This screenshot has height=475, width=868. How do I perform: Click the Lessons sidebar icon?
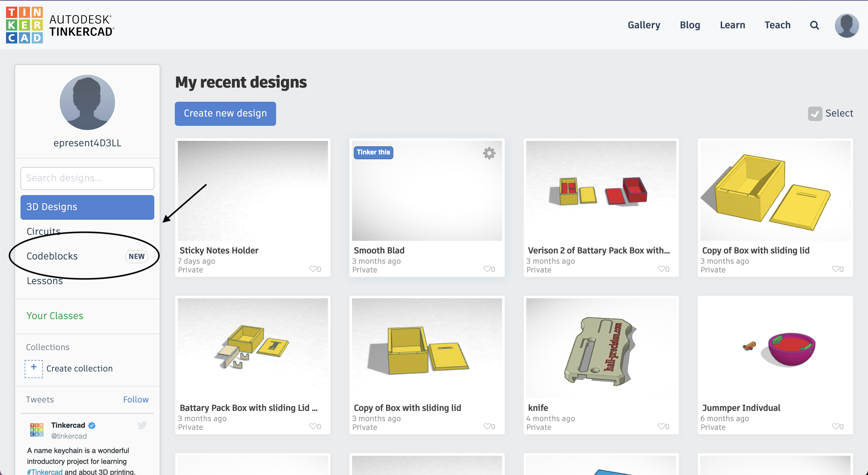[45, 281]
